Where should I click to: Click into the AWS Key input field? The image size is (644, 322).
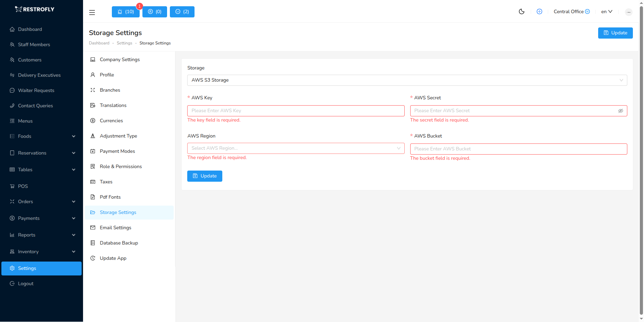point(296,111)
